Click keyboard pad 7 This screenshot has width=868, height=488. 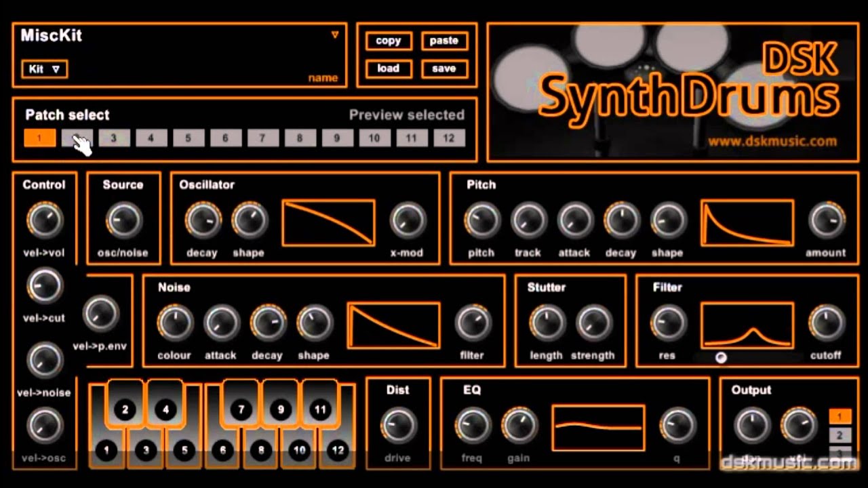pyautogui.click(x=241, y=409)
